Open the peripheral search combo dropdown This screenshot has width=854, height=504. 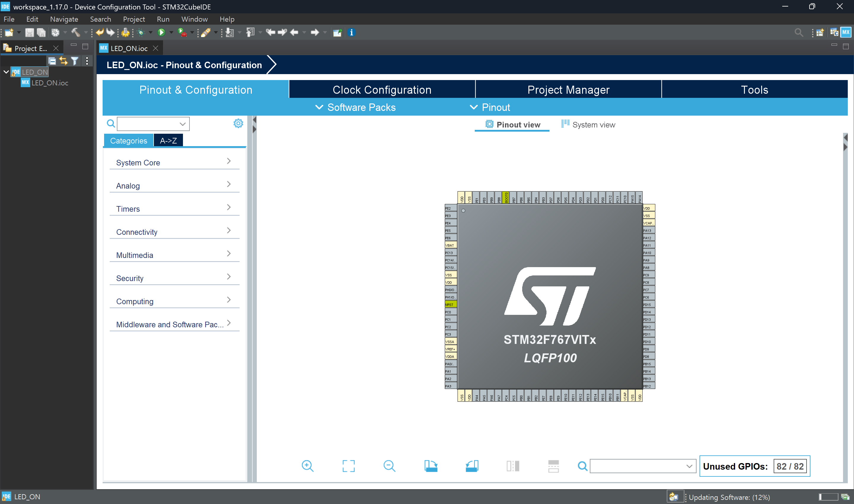point(183,124)
